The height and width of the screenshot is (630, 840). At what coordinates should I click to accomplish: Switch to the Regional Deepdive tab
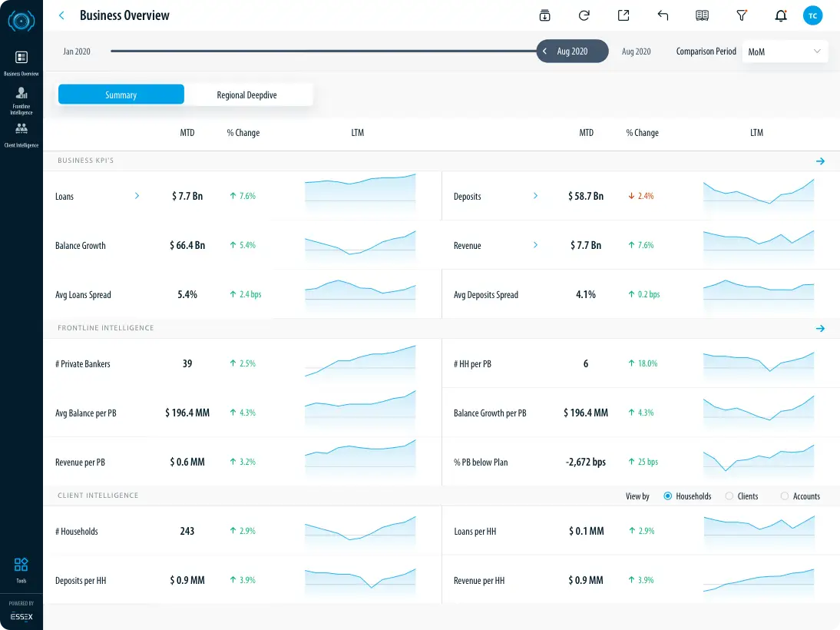point(247,94)
